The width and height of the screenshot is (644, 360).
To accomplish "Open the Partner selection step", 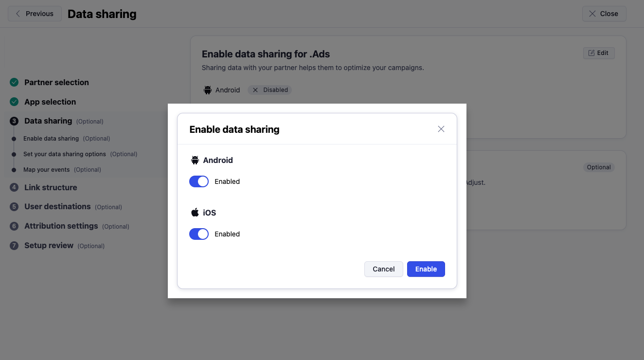I will (x=56, y=83).
